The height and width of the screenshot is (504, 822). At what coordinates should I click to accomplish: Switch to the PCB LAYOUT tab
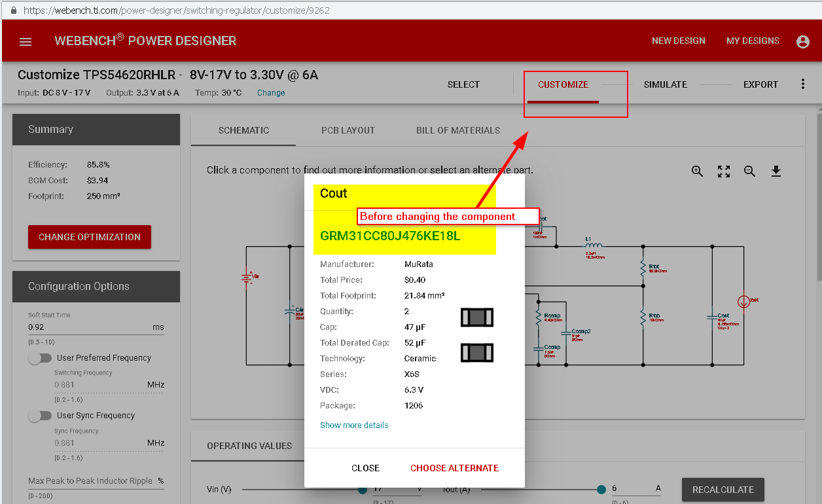point(348,130)
